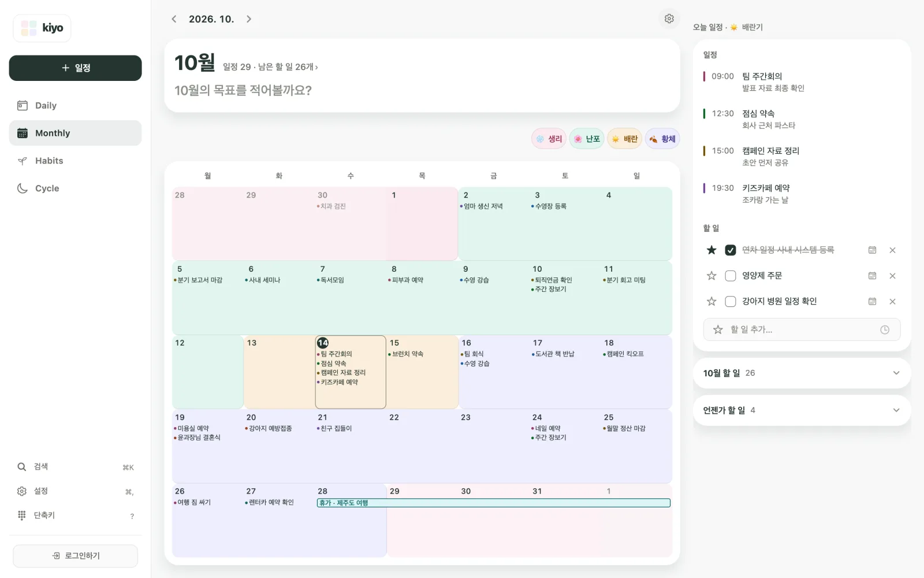Open 설정 settings in sidebar
The image size is (924, 578).
point(76,491)
